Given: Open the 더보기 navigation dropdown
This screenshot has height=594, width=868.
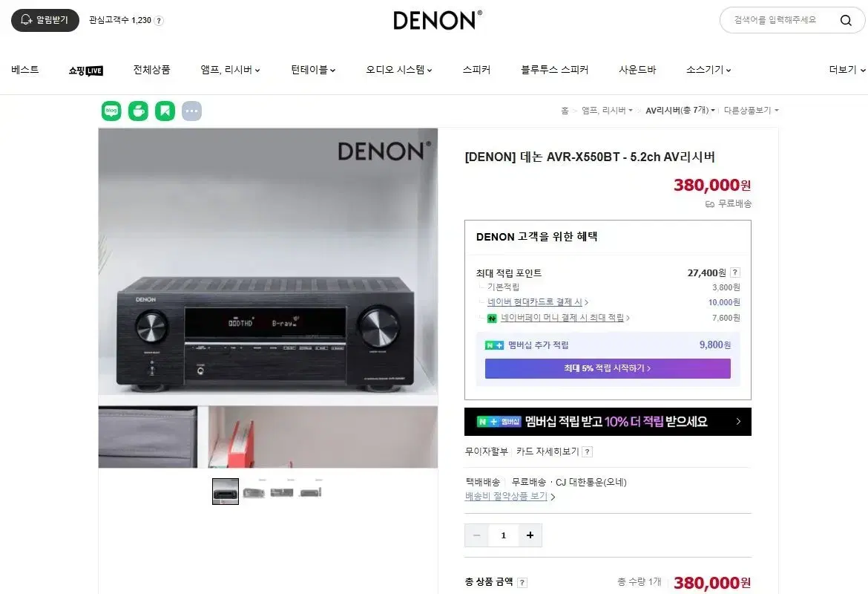Looking at the screenshot, I should tap(847, 70).
